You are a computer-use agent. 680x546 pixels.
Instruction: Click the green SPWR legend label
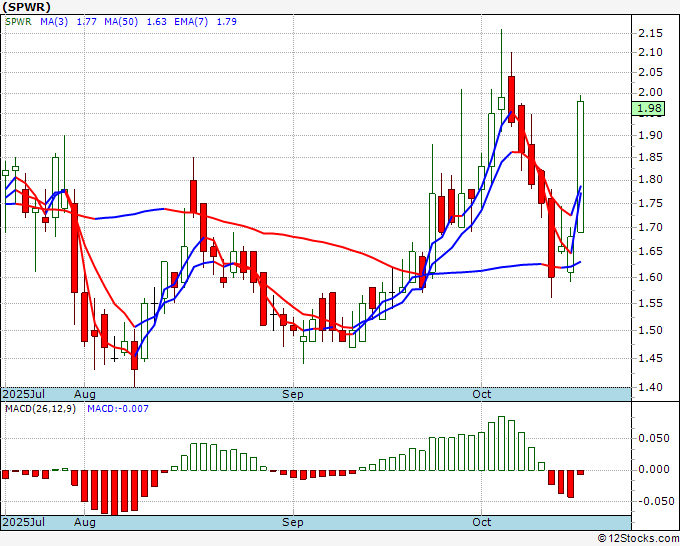[x=18, y=21]
